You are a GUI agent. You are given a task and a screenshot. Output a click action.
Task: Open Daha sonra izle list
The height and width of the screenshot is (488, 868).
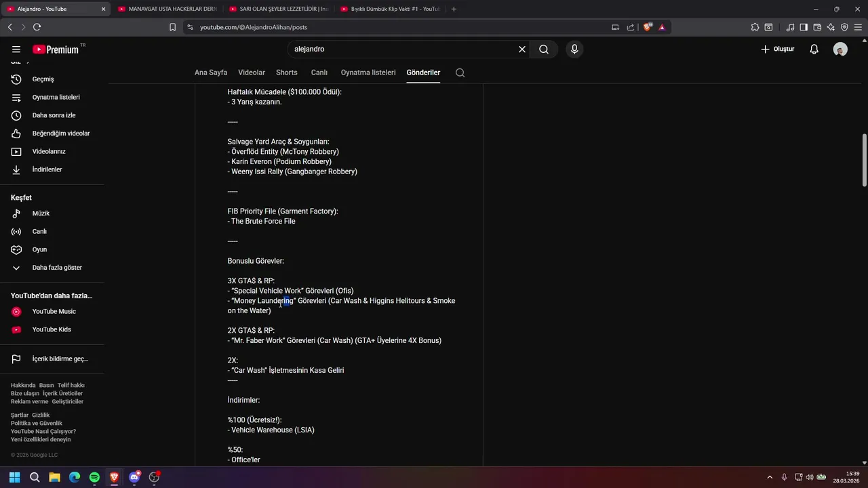[52, 115]
